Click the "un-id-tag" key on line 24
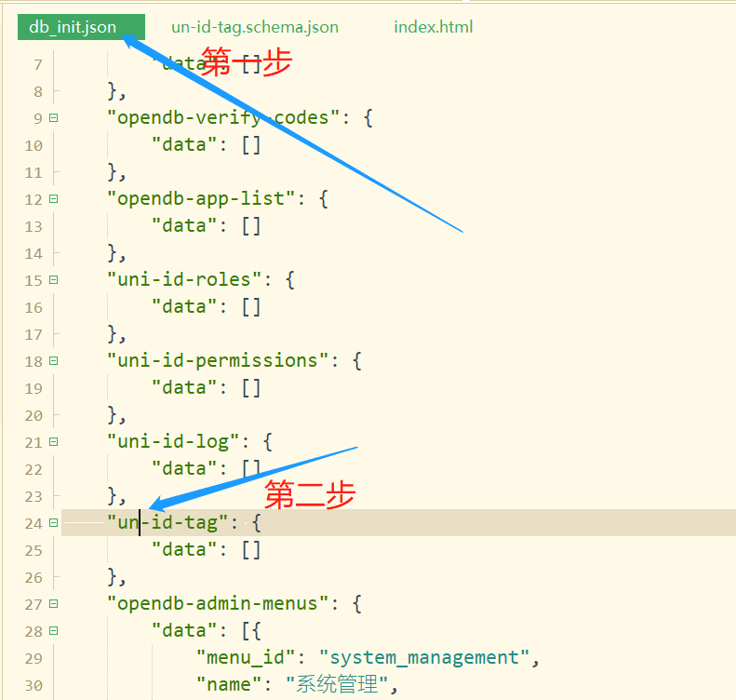Screen dimensions: 736x700 pos(167,522)
